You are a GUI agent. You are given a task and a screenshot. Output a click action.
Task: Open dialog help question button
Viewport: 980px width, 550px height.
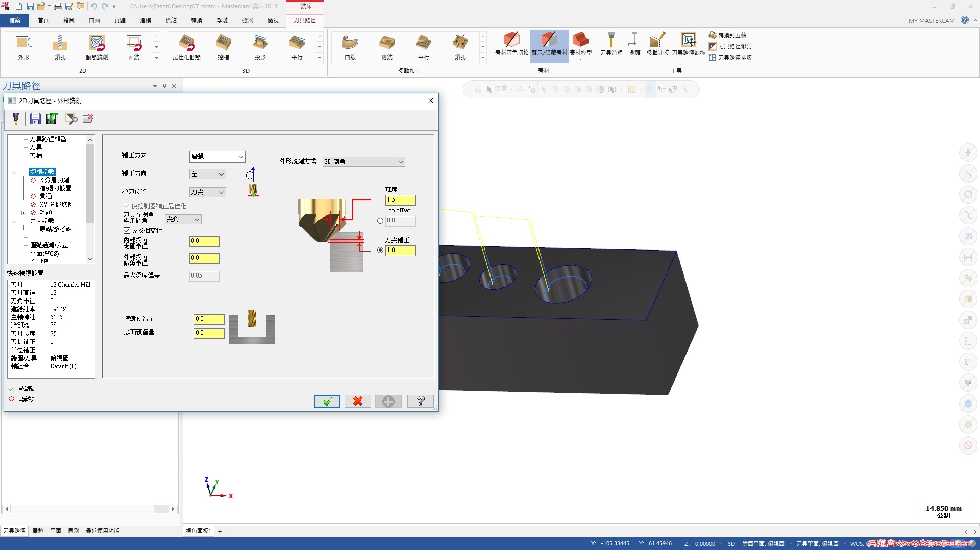(421, 402)
